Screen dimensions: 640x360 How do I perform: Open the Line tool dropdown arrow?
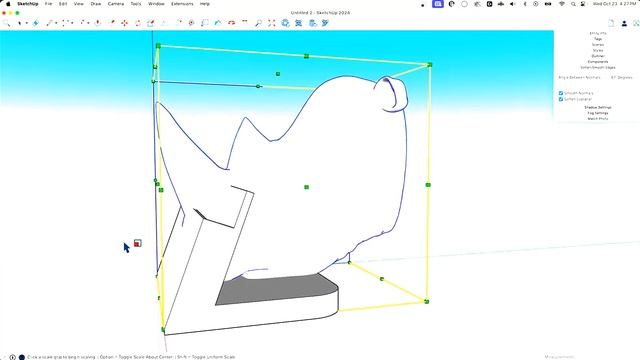(56, 23)
